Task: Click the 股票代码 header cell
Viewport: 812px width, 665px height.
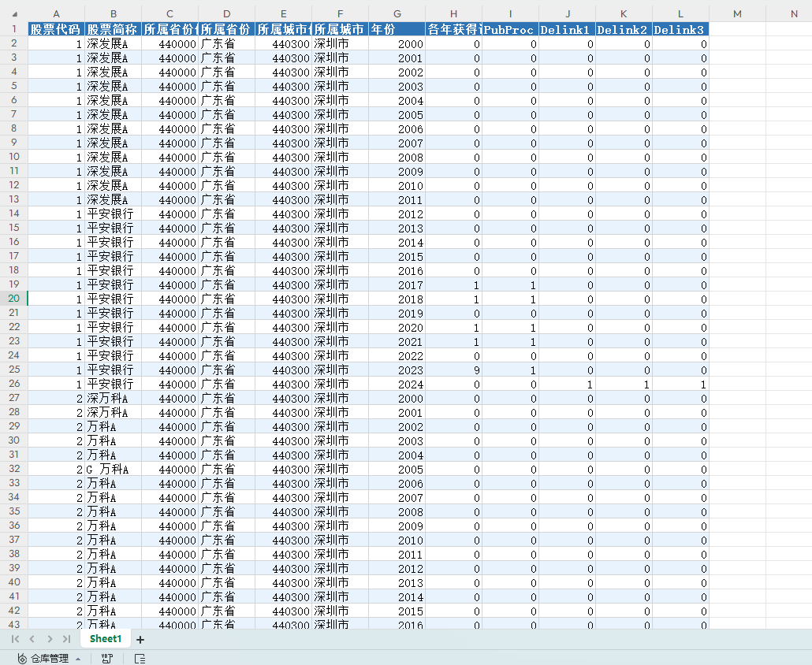Action: click(x=57, y=29)
